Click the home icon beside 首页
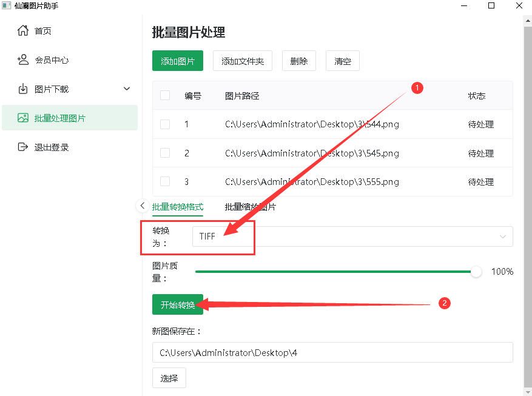Screen dimensions: 532x396 pos(23,30)
